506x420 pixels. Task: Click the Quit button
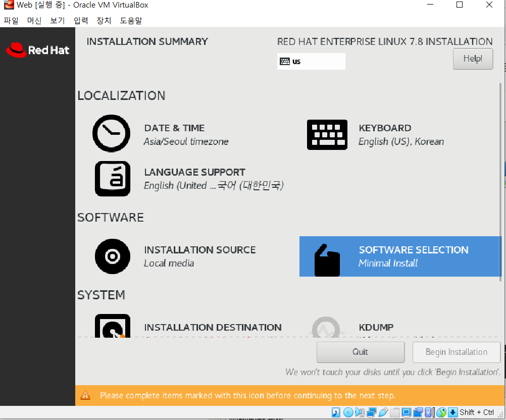(361, 352)
